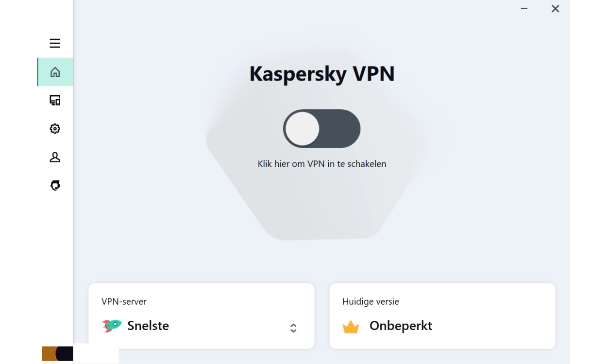Click the Kaspersky VPN title heading
This screenshot has width=607, height=364.
tap(322, 74)
